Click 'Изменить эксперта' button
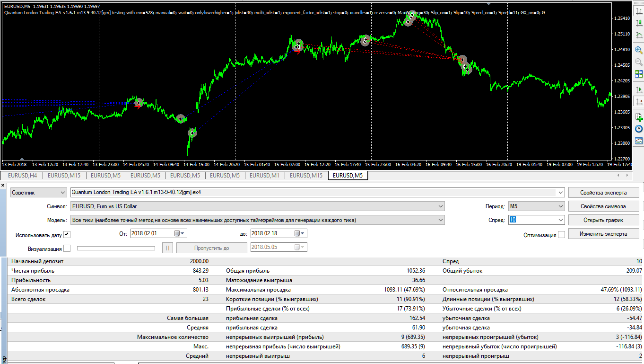Screen dimensions: 644x364 [603, 234]
